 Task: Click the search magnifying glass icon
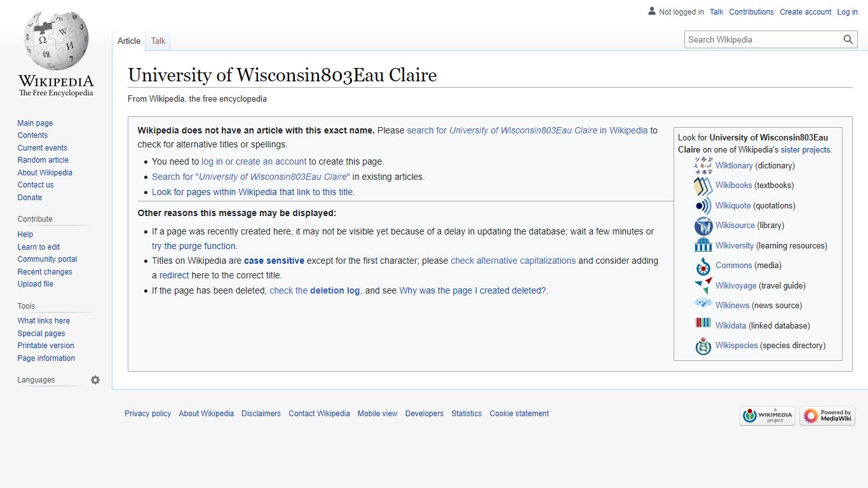pyautogui.click(x=848, y=39)
